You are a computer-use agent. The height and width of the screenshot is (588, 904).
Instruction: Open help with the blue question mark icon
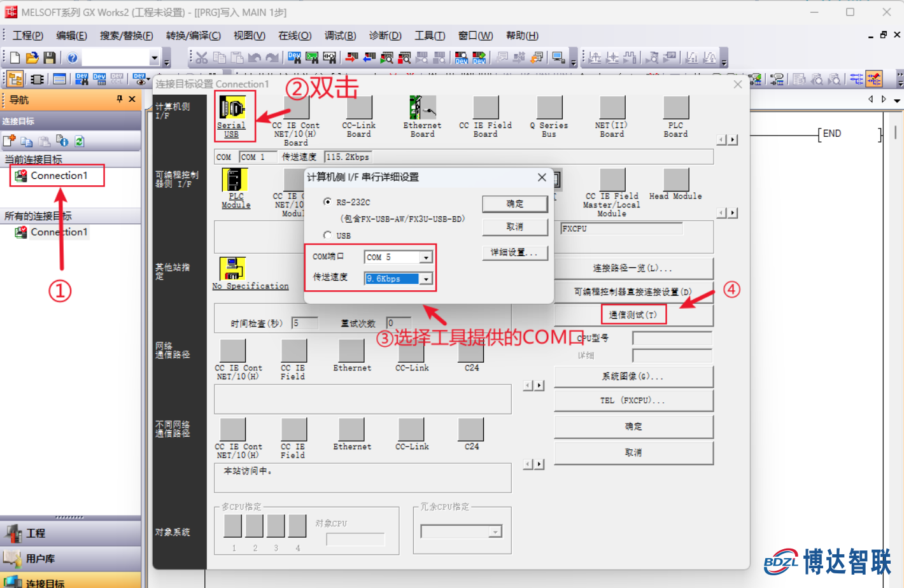pos(73,58)
